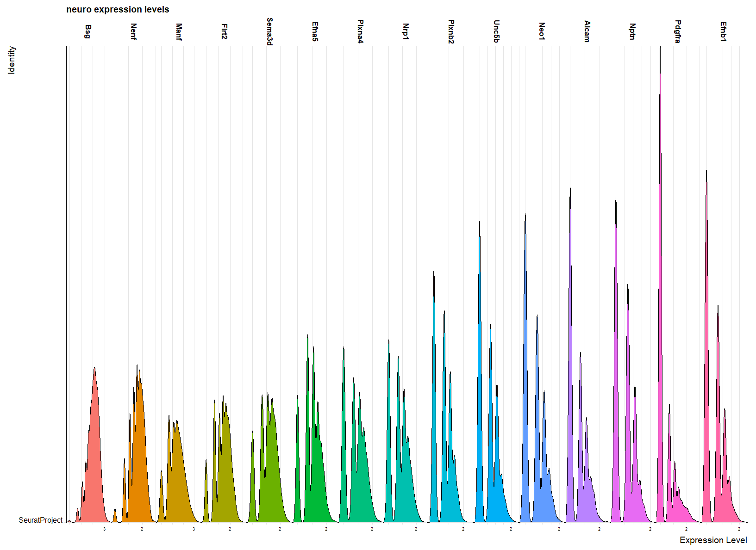Click the SeuratProject identity label

point(41,520)
